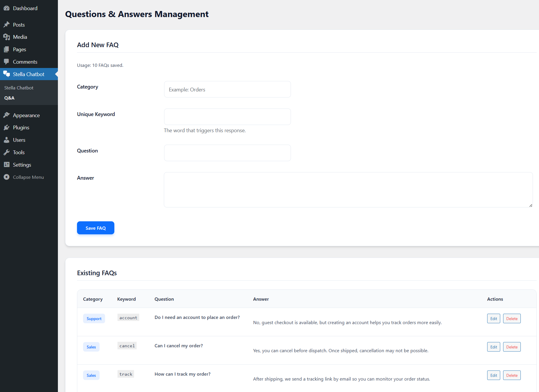
Task: Select the Tools wrench icon
Action: click(7, 152)
